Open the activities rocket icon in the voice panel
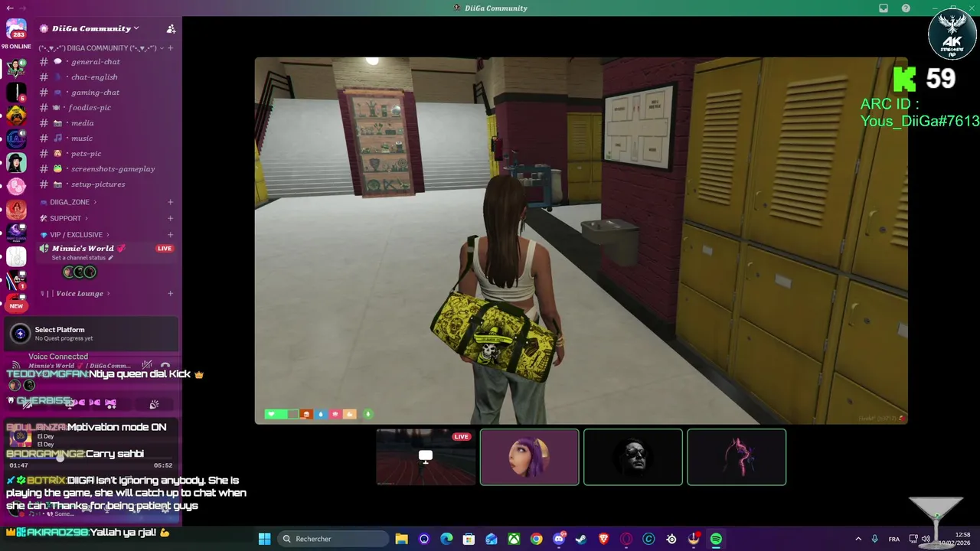The image size is (980, 551). [154, 403]
